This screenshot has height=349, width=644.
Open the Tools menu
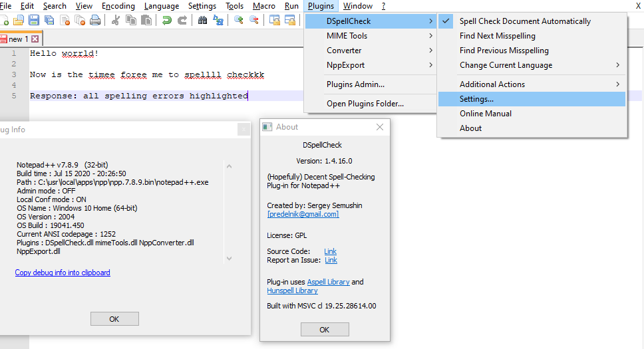point(235,6)
